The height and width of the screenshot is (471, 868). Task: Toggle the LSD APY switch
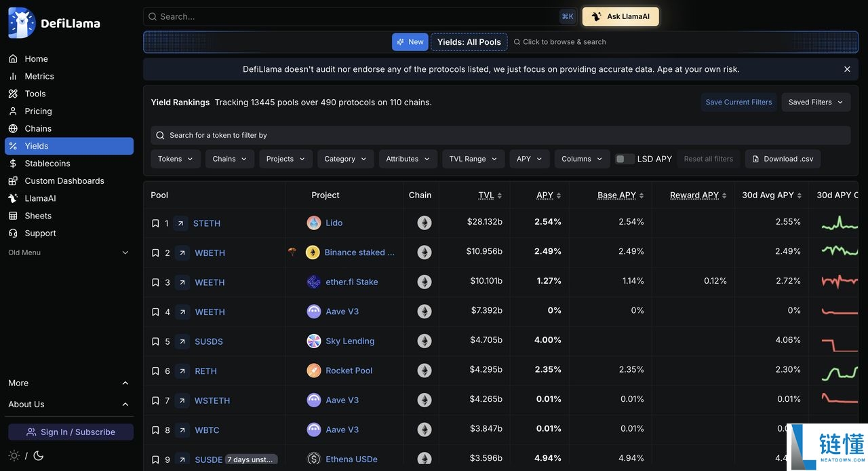(x=625, y=159)
